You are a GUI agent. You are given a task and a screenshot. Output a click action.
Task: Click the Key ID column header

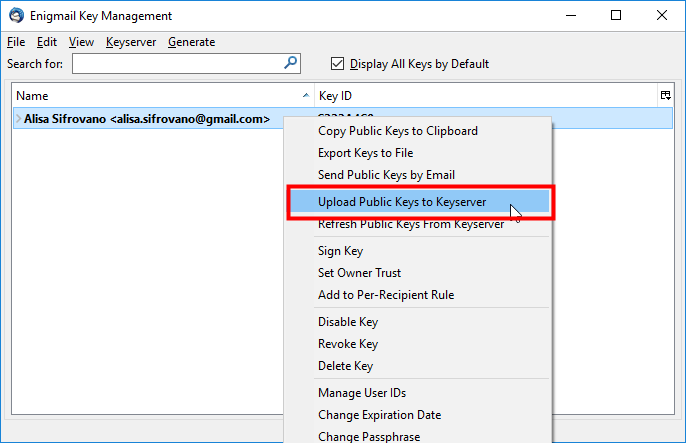486,95
